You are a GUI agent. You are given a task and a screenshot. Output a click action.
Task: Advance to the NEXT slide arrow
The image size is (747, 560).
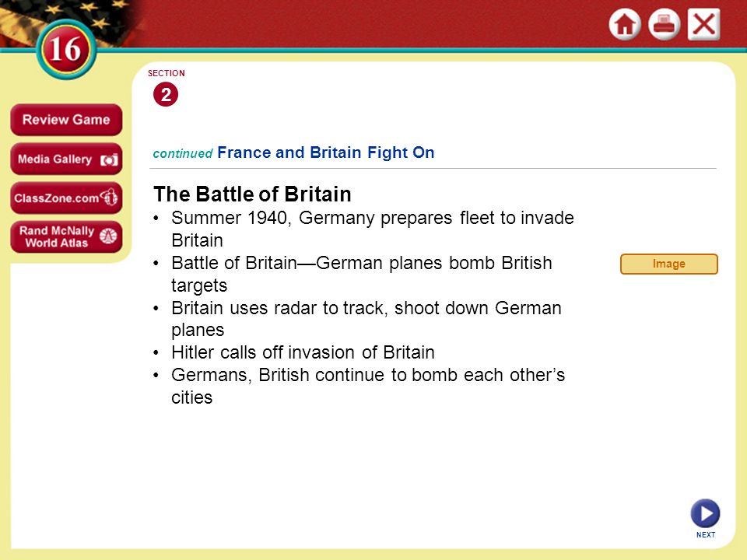705,513
